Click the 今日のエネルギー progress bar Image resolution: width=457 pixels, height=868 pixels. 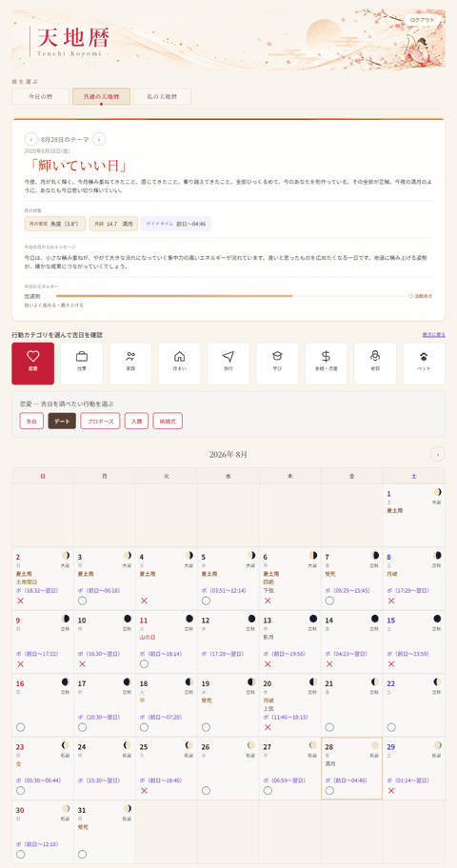click(x=229, y=296)
